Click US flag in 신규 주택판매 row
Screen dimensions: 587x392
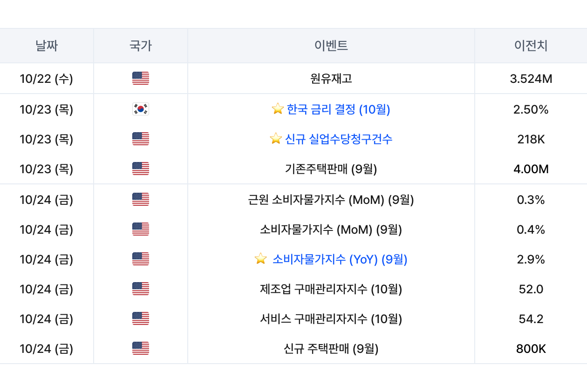click(x=140, y=349)
